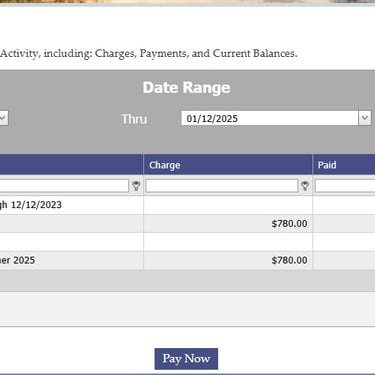Click the row text ending 12/12/2023
375x375 pixels.
[31, 205]
